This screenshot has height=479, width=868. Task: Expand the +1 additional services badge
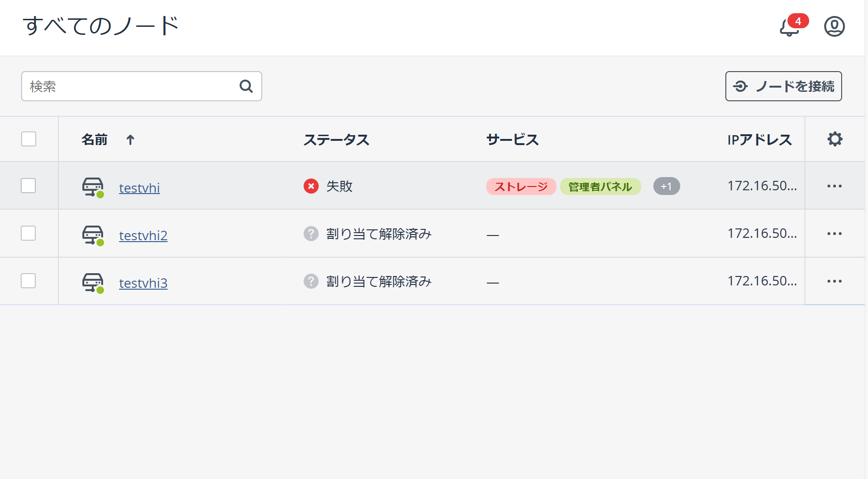point(667,186)
